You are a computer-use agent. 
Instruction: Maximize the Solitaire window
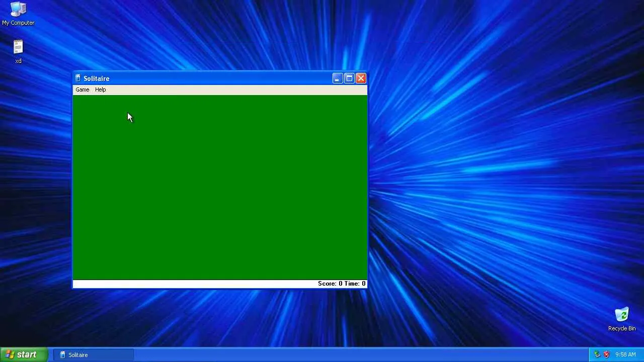point(349,78)
